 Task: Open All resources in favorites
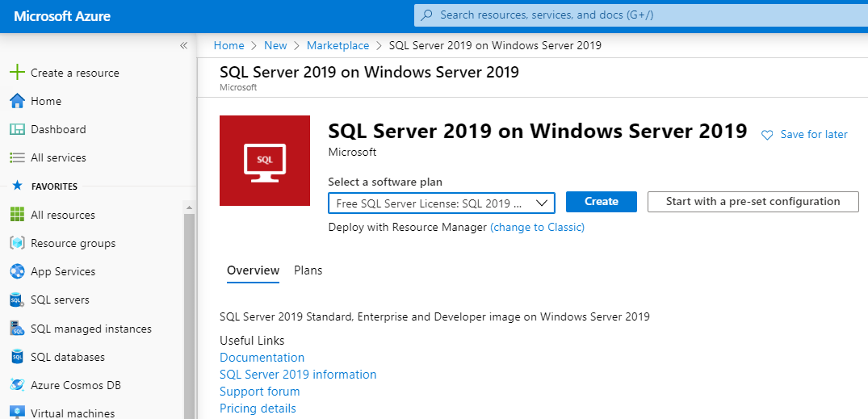[62, 215]
